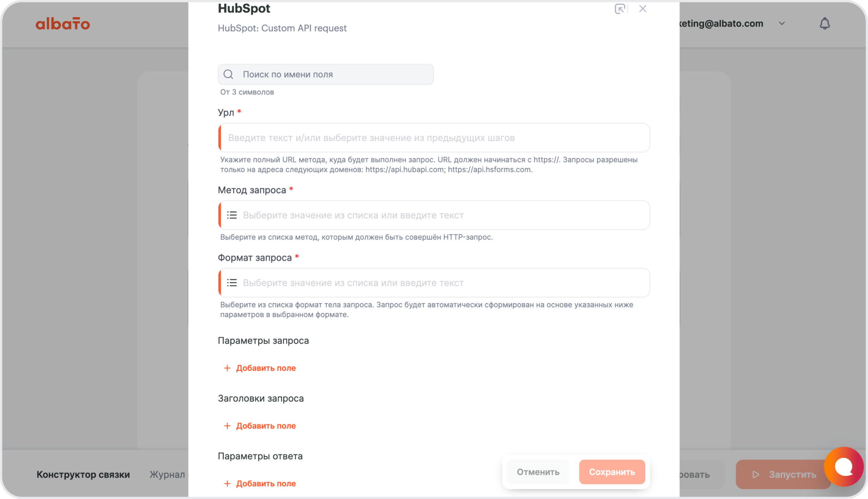Open the orange chat support bubble
Image resolution: width=868 pixels, height=499 pixels.
(843, 466)
